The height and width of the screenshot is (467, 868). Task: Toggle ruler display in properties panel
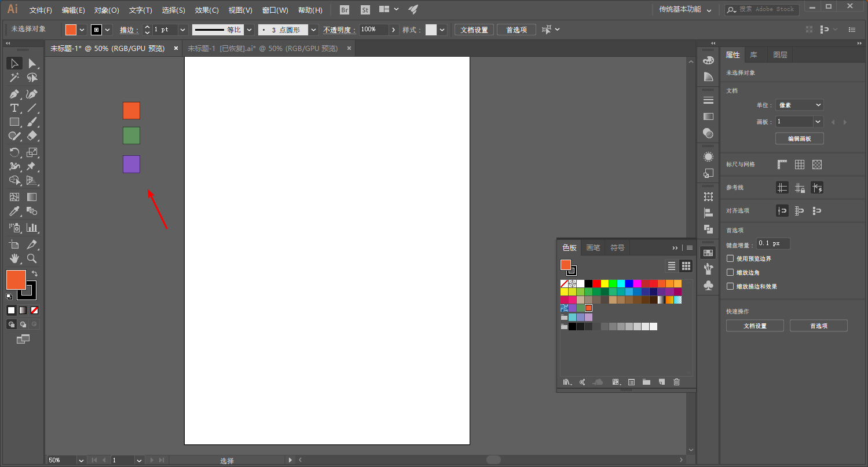(x=782, y=165)
